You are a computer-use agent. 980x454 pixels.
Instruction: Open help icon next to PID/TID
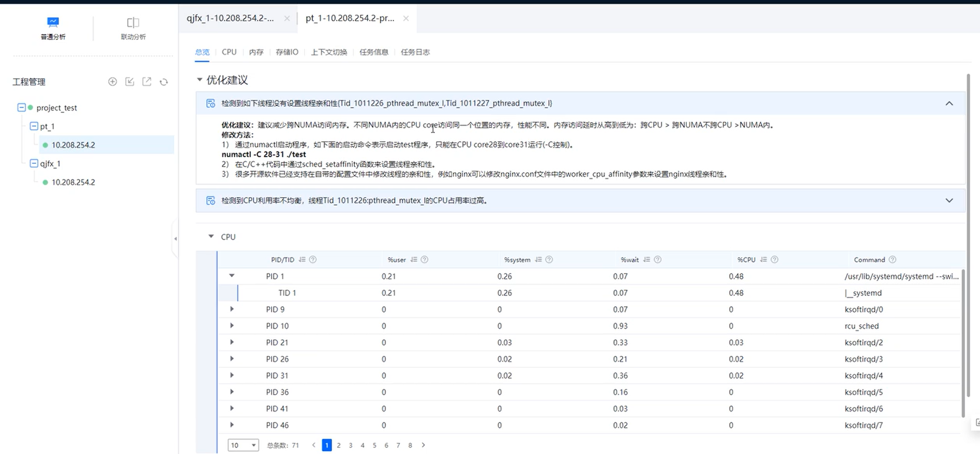tap(313, 260)
